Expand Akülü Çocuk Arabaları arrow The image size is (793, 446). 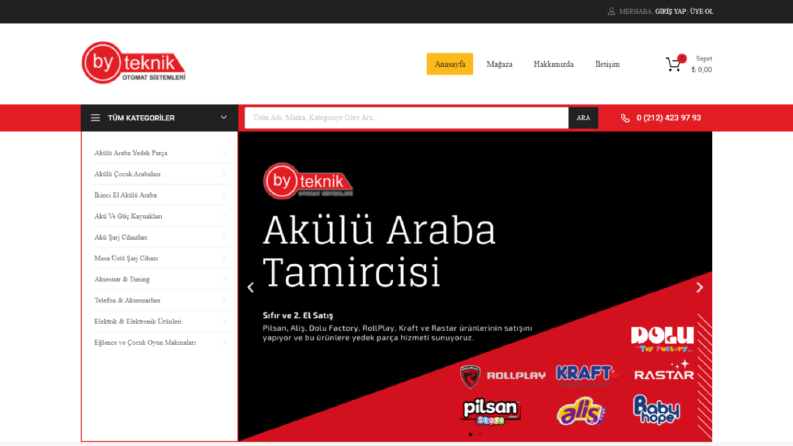point(224,174)
